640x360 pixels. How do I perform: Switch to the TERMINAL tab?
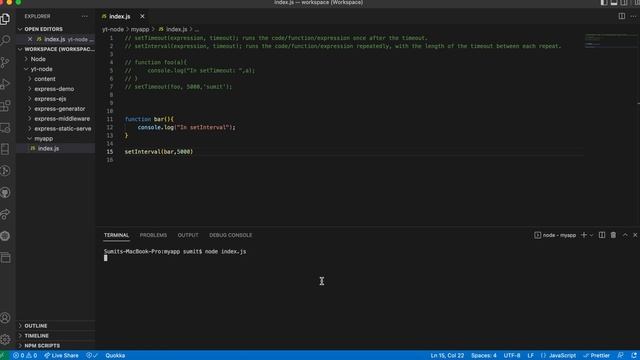point(116,235)
